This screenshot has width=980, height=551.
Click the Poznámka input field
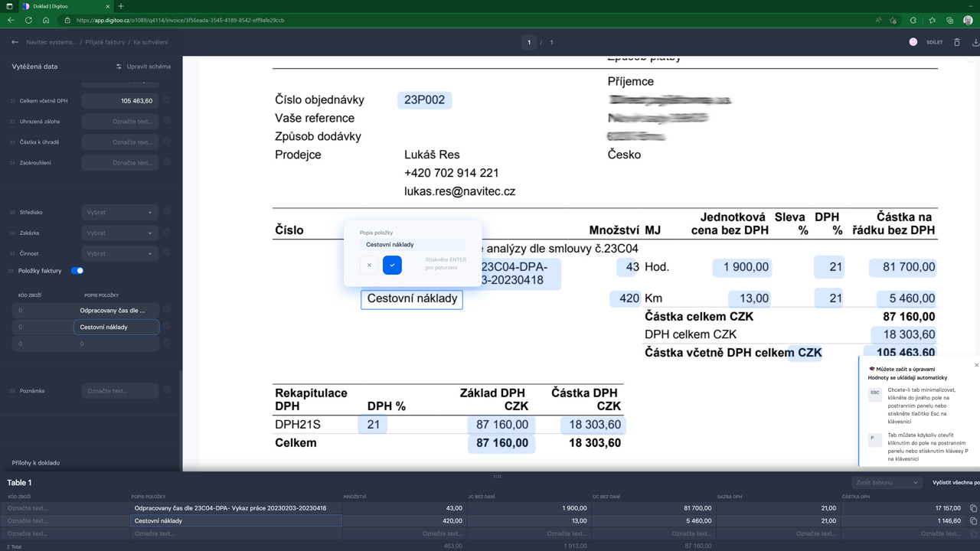coord(119,390)
